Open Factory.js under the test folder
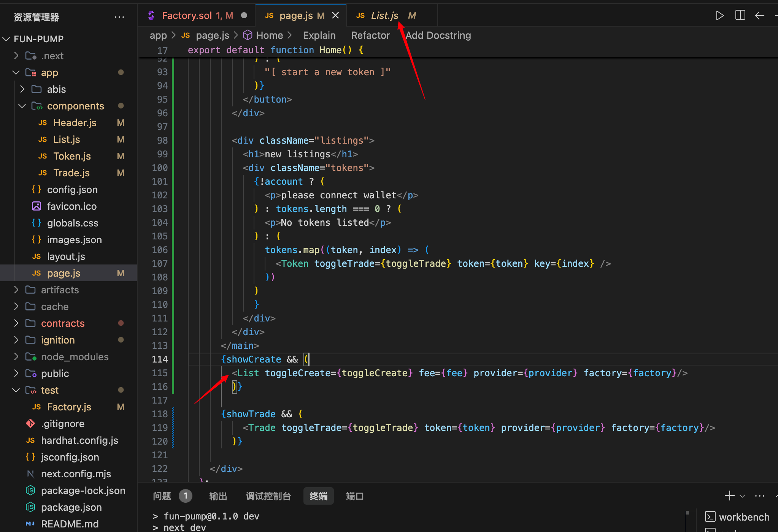The width and height of the screenshot is (778, 532). coord(68,407)
